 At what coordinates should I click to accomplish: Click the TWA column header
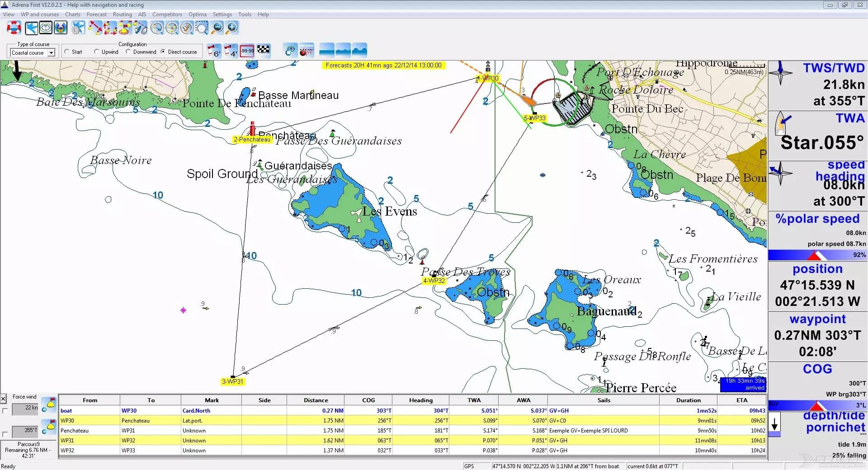coord(474,400)
